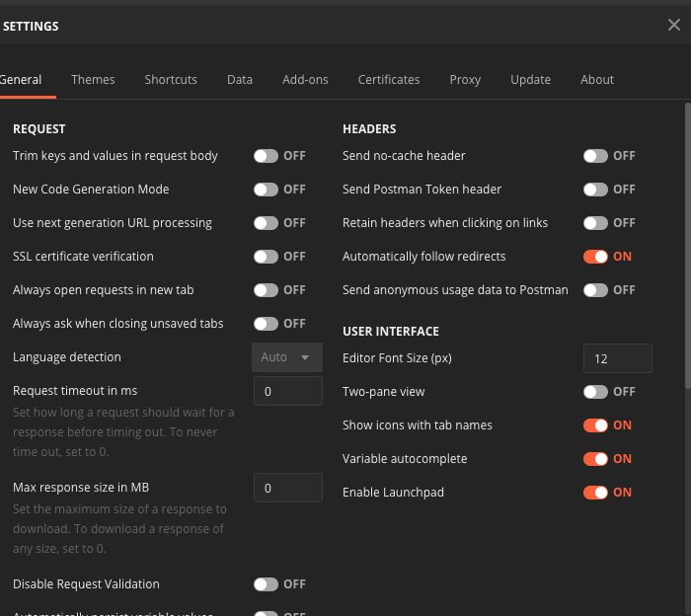Turn on Send Postman Token header
The image size is (691, 616).
[595, 190]
